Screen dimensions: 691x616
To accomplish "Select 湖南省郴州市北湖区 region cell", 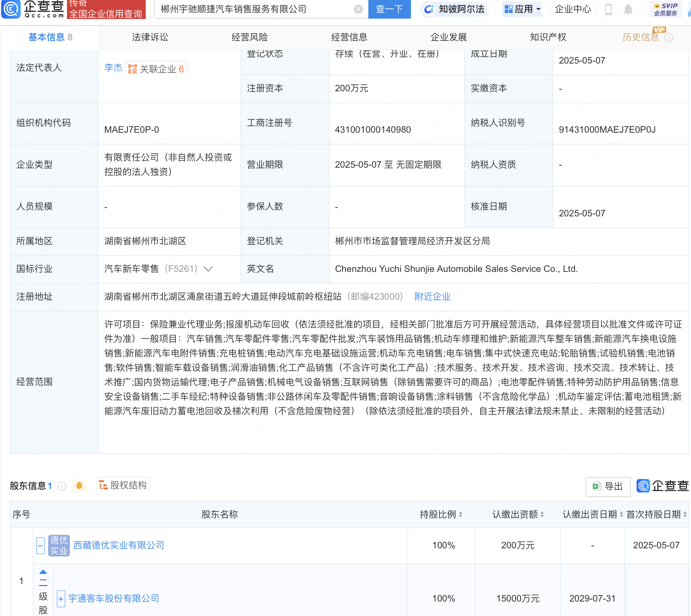I will coord(169,241).
